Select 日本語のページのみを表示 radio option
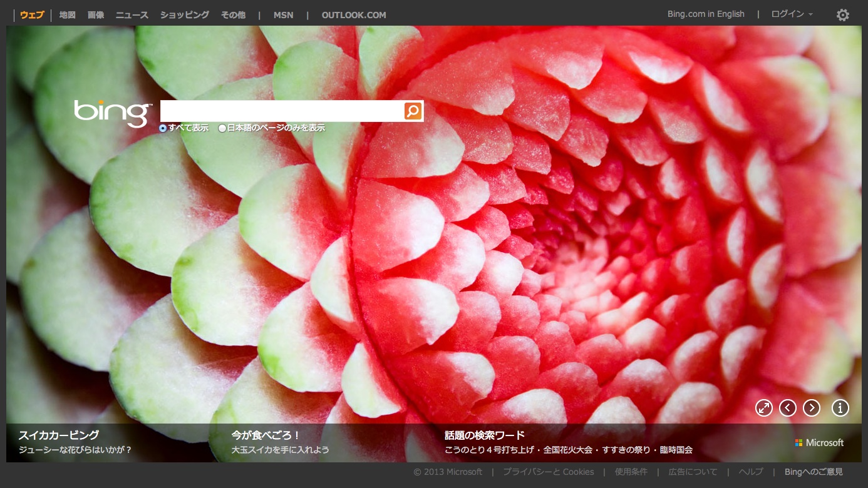 (222, 128)
